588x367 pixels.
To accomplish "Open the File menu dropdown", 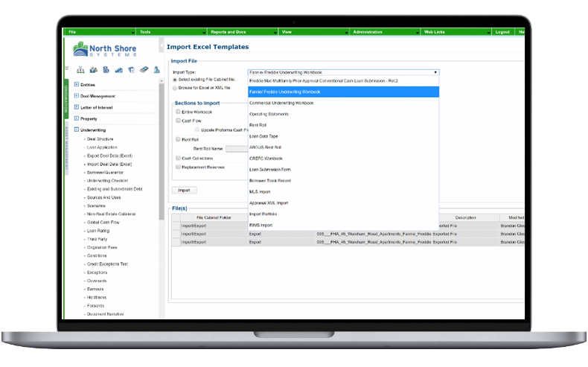I will [100, 32].
